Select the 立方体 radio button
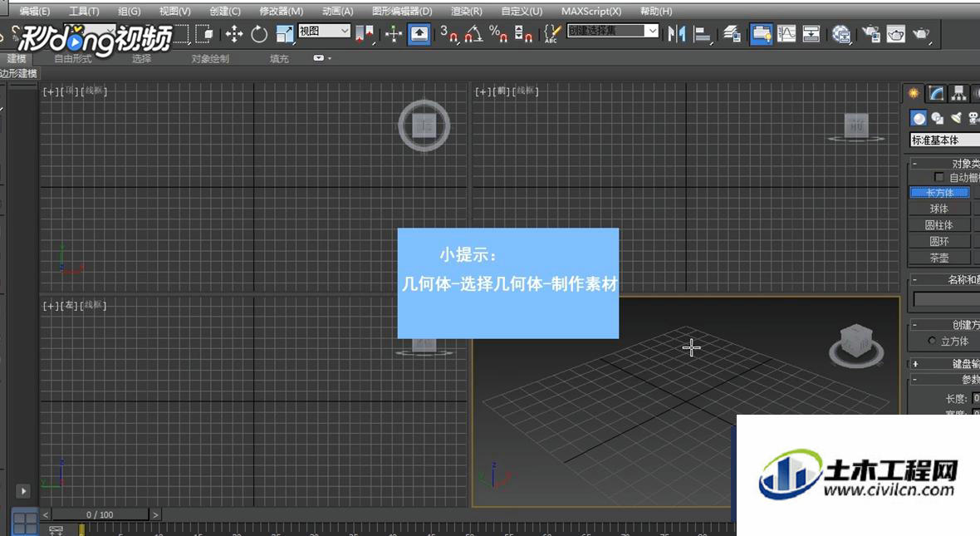 pos(932,341)
